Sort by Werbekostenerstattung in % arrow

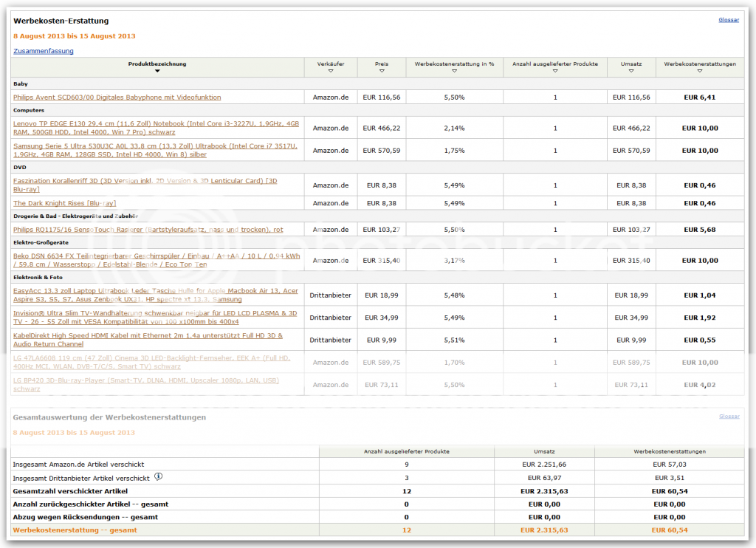pyautogui.click(x=454, y=71)
